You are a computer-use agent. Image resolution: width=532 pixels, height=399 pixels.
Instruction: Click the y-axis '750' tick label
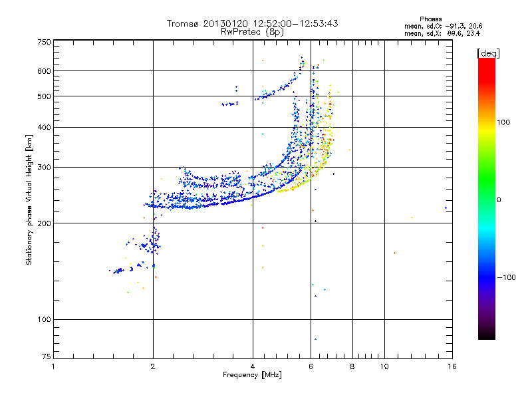tap(45, 42)
